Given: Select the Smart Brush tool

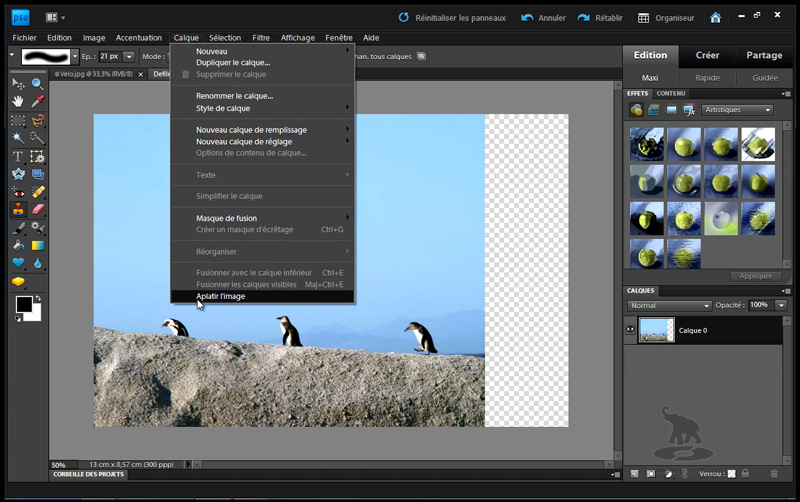Looking at the screenshot, I should tap(37, 228).
